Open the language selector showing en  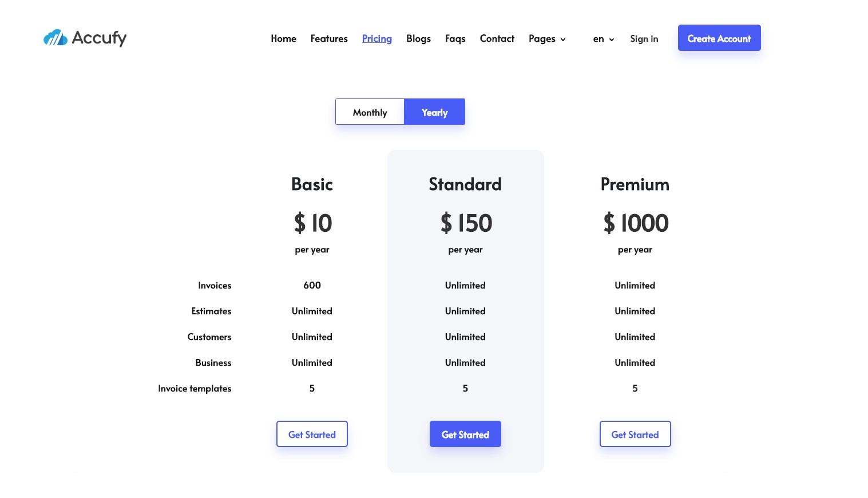click(604, 38)
